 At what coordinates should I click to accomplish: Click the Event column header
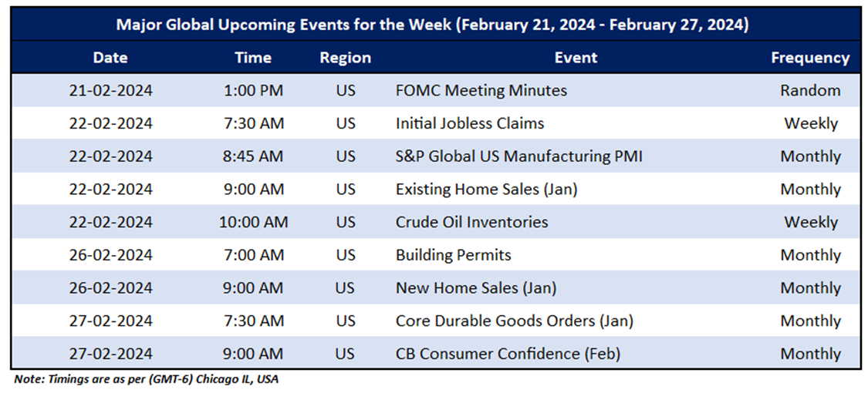coord(576,58)
